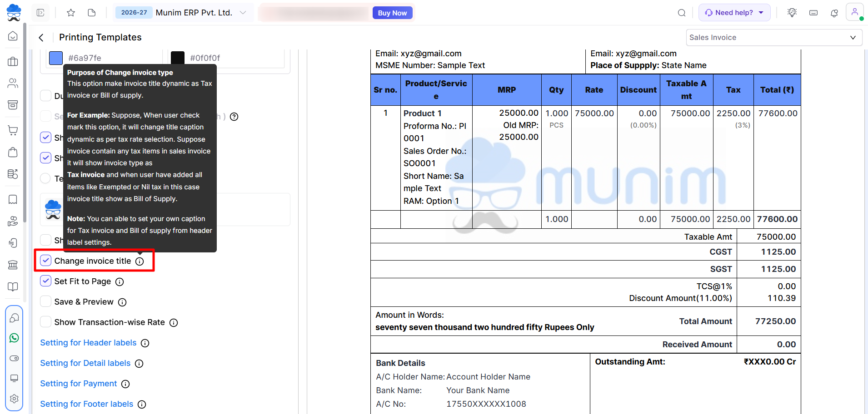Toggle the sidebar collapse icon
Screen dimensions: 868x414
point(40,13)
